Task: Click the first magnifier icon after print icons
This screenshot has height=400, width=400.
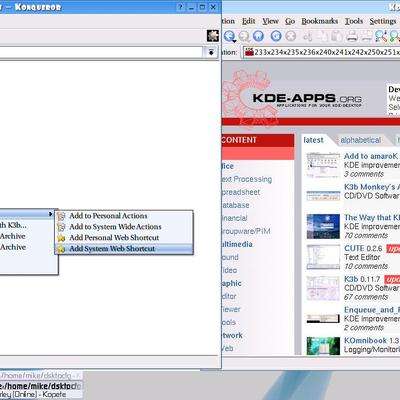Action: (381, 36)
